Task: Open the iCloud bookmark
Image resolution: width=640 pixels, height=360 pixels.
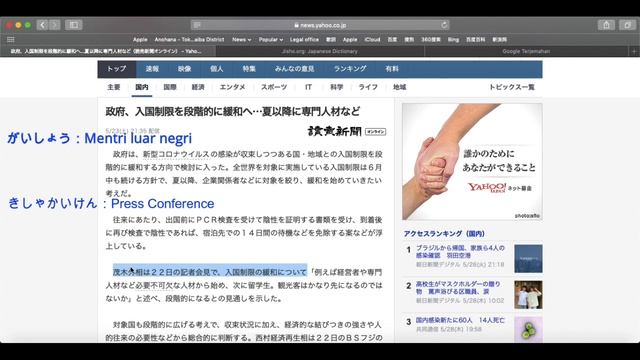Action: pos(372,40)
